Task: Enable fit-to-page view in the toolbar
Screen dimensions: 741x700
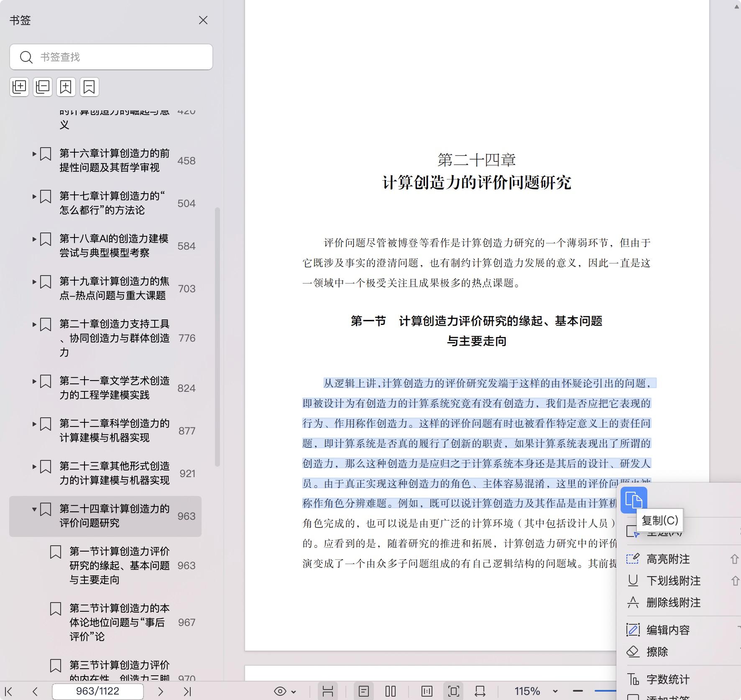Action: (x=453, y=691)
